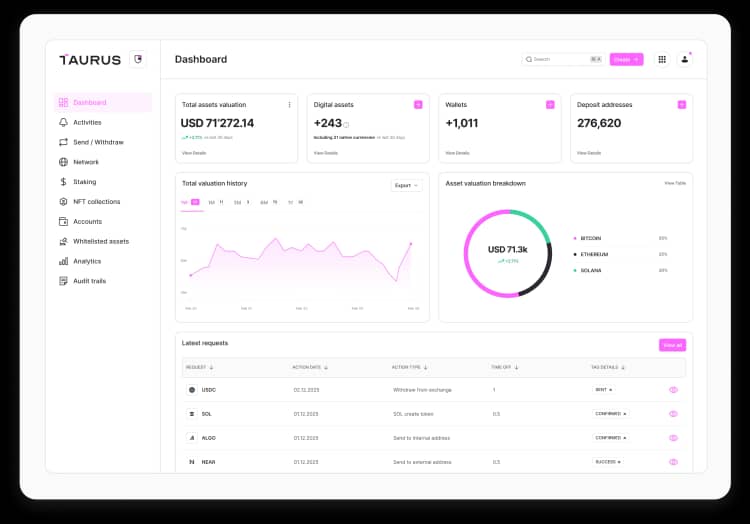Open Dashboard in the sidebar
Screen dimensions: 750x524
click(103, 102)
